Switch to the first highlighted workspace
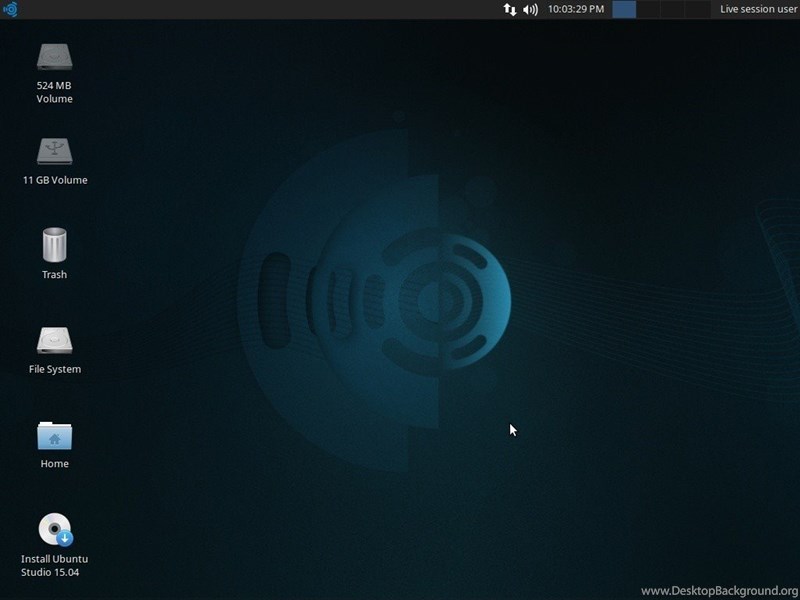 coord(624,9)
